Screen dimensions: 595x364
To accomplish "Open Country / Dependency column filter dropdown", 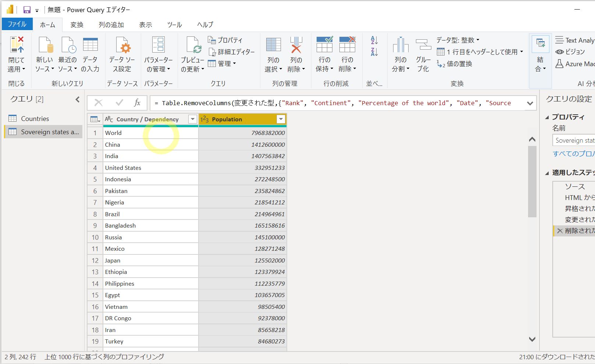I will 192,119.
